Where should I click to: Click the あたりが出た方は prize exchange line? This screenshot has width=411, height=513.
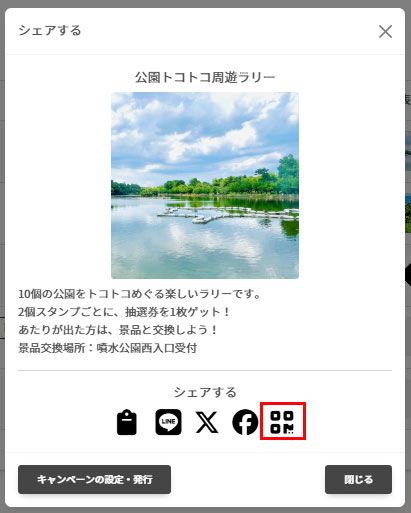[x=118, y=330]
